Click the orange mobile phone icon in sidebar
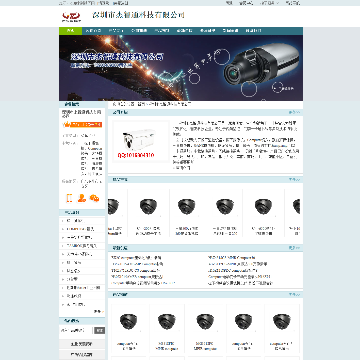 coord(70,198)
